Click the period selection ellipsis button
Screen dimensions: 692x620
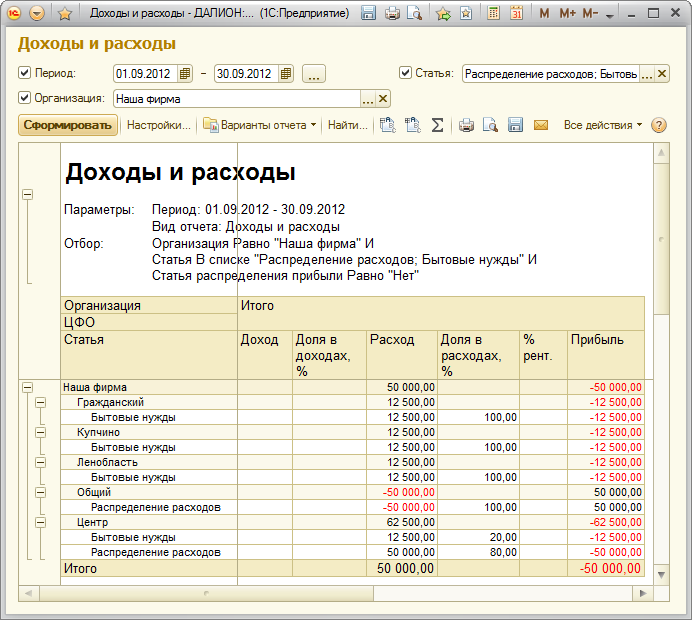[314, 74]
